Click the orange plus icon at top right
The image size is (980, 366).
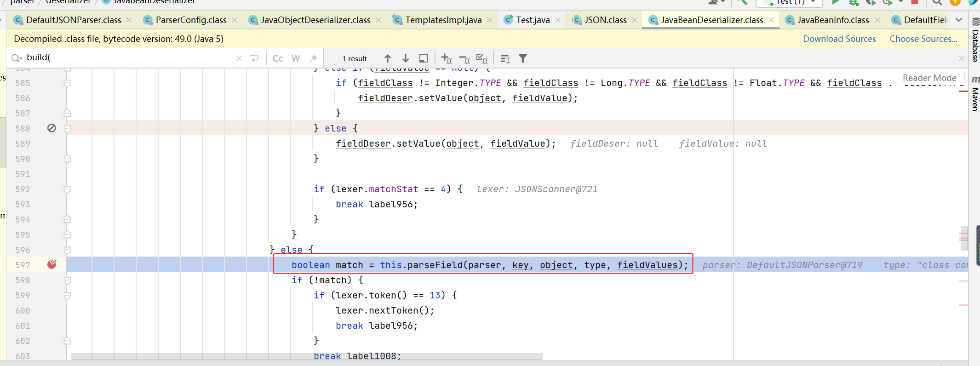tap(955, 2)
